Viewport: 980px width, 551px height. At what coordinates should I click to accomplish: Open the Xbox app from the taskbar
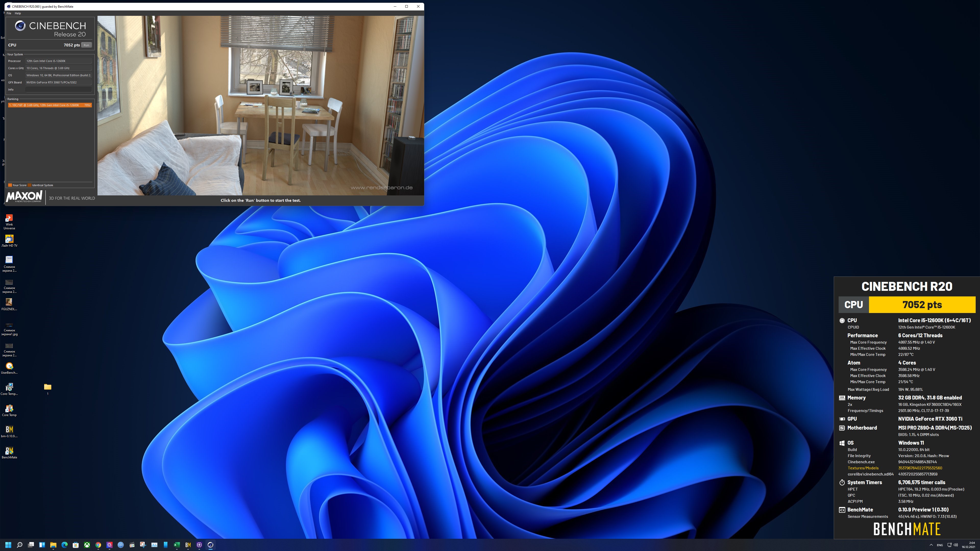pyautogui.click(x=87, y=545)
